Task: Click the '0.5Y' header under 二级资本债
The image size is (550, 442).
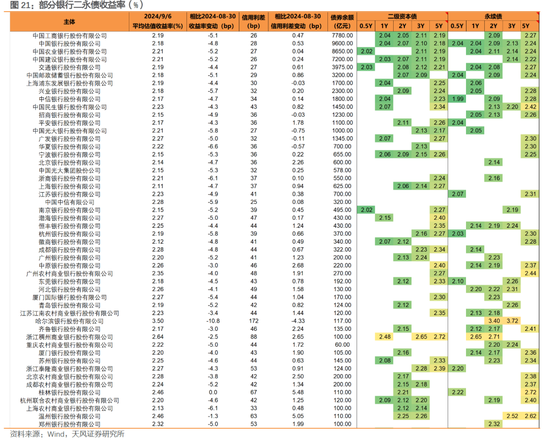Action: [x=366, y=26]
